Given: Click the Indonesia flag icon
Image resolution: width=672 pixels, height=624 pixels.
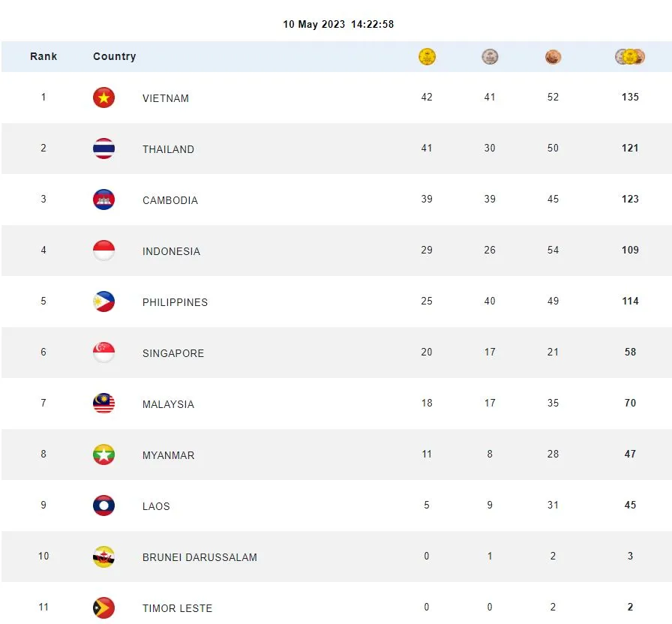Looking at the screenshot, I should point(103,250).
